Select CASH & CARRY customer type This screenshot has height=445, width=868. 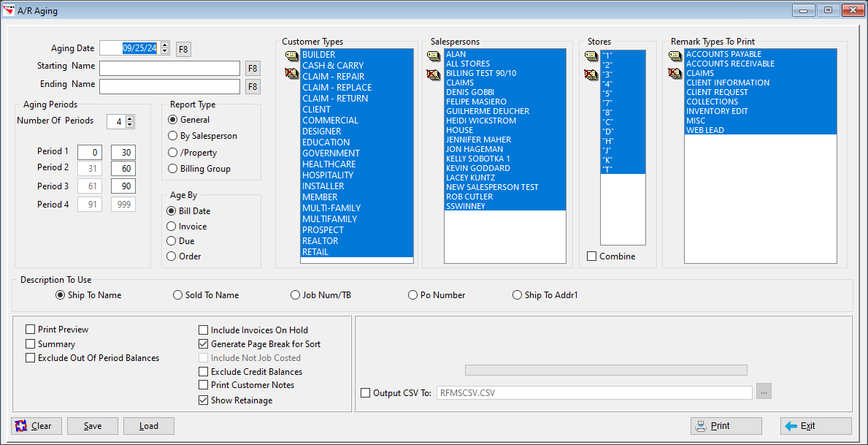357,65
